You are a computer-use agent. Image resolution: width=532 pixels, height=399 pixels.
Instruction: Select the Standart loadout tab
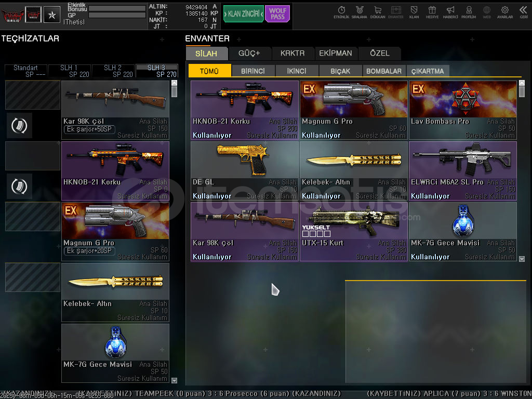[26, 71]
